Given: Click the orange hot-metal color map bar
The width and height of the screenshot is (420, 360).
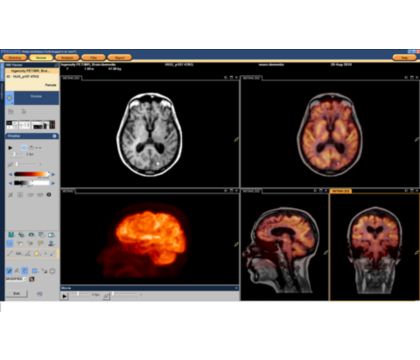Looking at the screenshot, I should pos(32,174).
